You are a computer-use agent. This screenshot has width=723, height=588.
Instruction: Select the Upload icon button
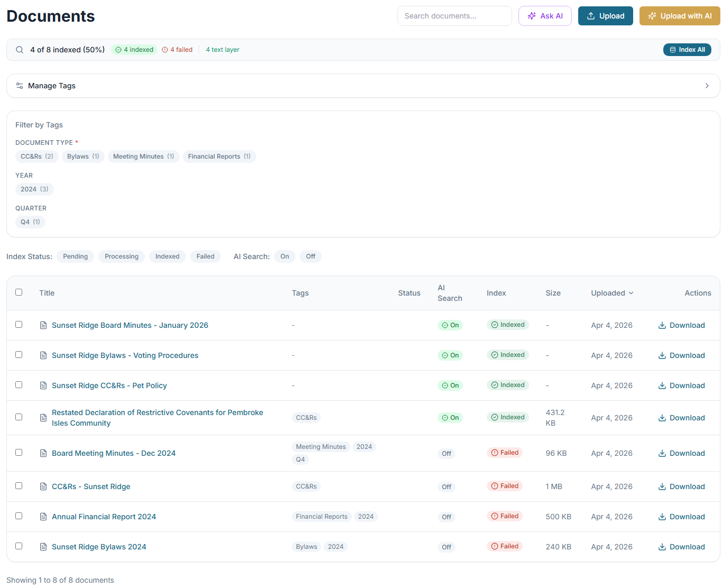[592, 16]
